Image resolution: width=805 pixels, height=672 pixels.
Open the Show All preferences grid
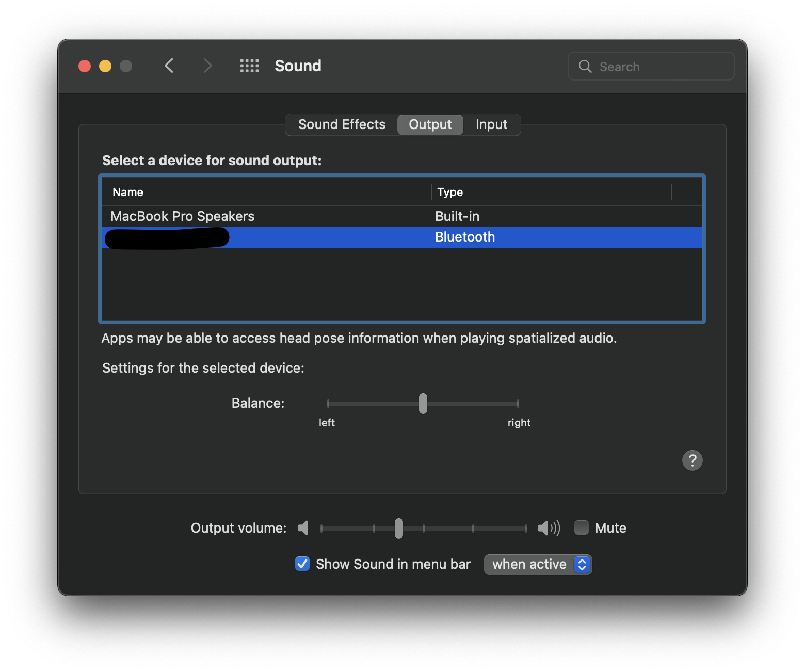[x=249, y=66]
